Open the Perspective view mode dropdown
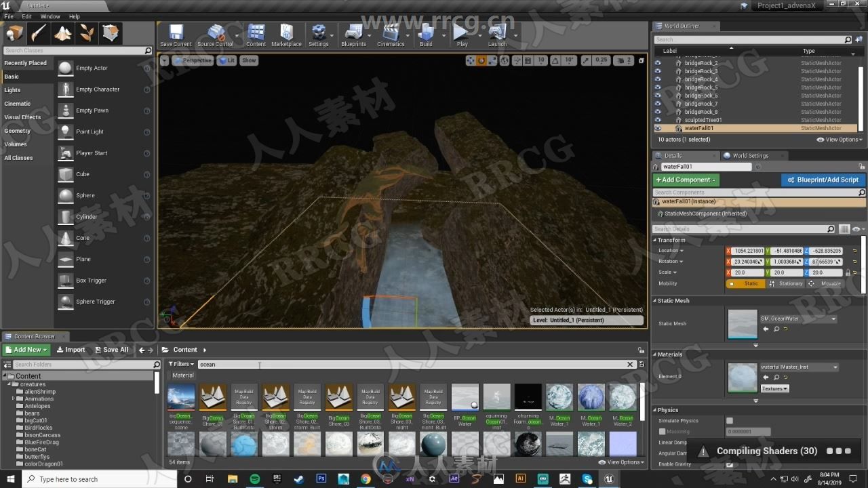The image size is (868, 488). point(193,60)
